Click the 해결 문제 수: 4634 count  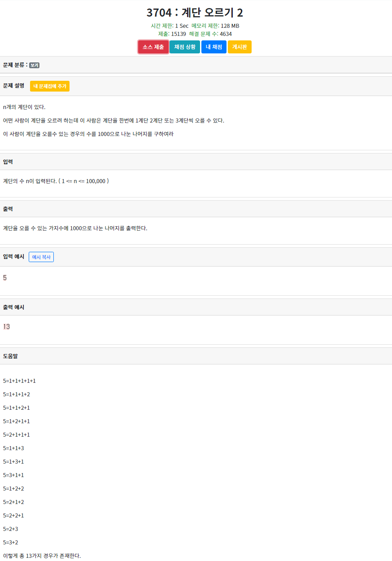click(210, 34)
